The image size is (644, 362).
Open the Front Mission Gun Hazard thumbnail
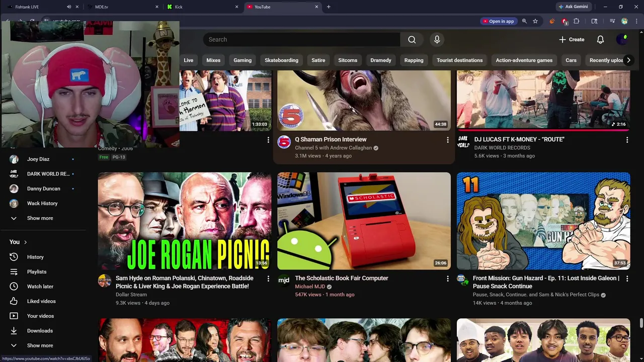(x=543, y=221)
